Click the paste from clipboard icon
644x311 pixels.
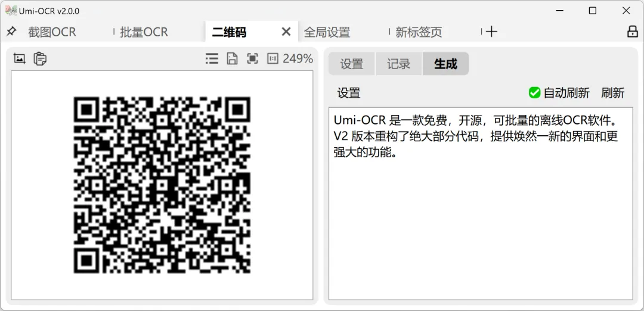pos(40,58)
